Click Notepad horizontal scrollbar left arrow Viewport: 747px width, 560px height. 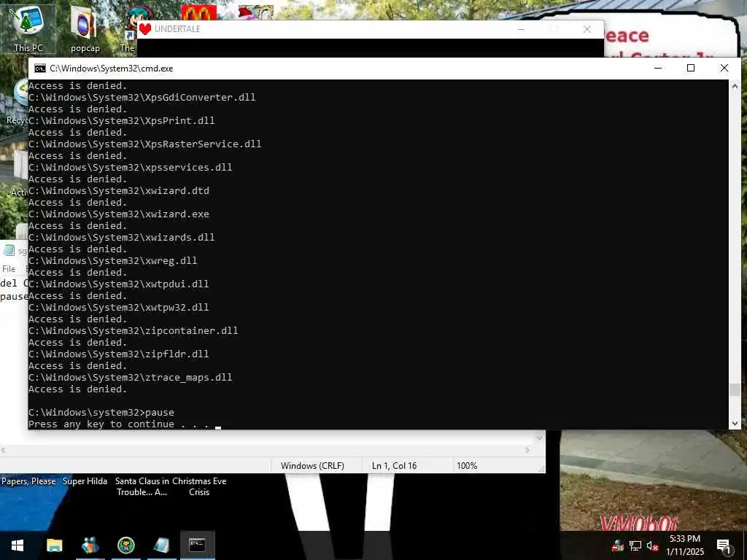(x=4, y=450)
